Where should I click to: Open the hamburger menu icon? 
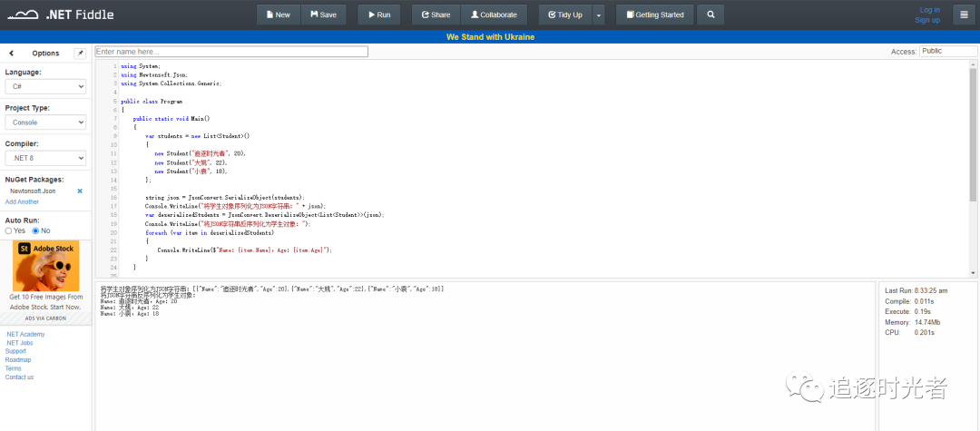965,15
